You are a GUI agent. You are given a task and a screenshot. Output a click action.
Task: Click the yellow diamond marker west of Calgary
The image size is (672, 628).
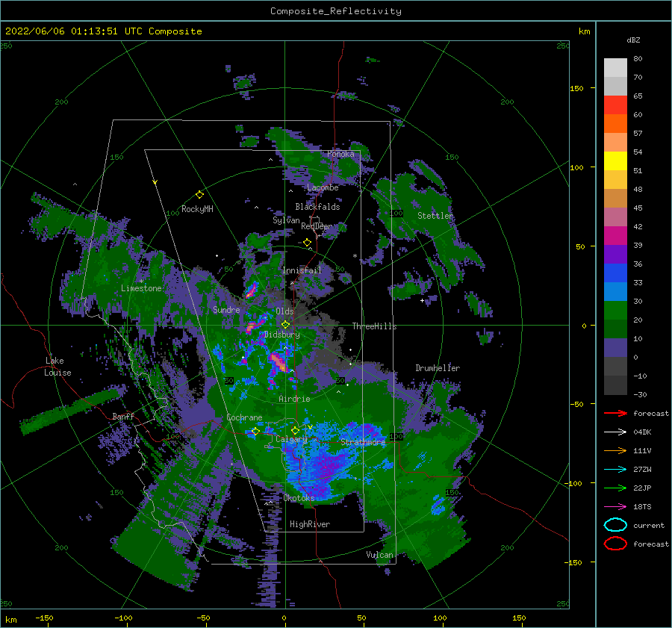pos(255,431)
